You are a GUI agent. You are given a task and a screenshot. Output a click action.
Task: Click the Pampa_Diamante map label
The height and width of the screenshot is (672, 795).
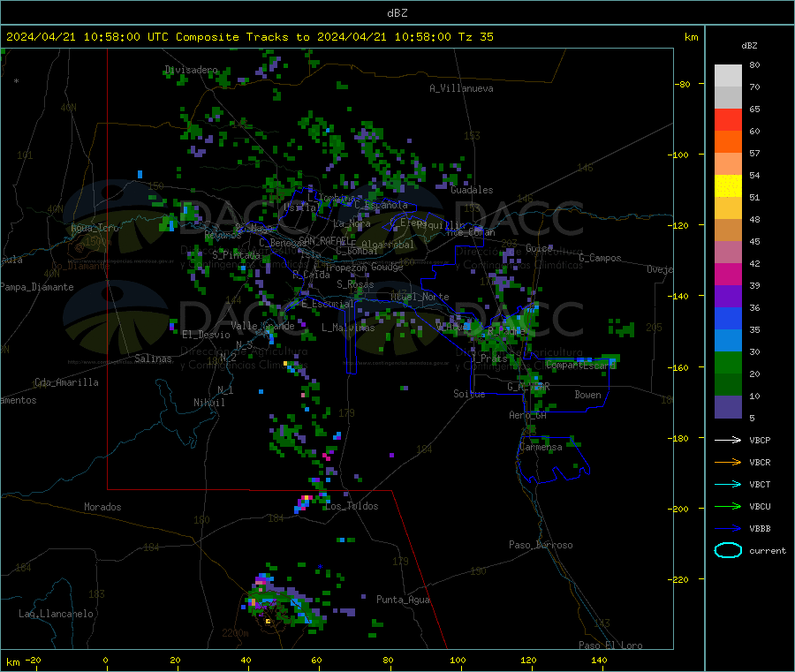tap(37, 287)
